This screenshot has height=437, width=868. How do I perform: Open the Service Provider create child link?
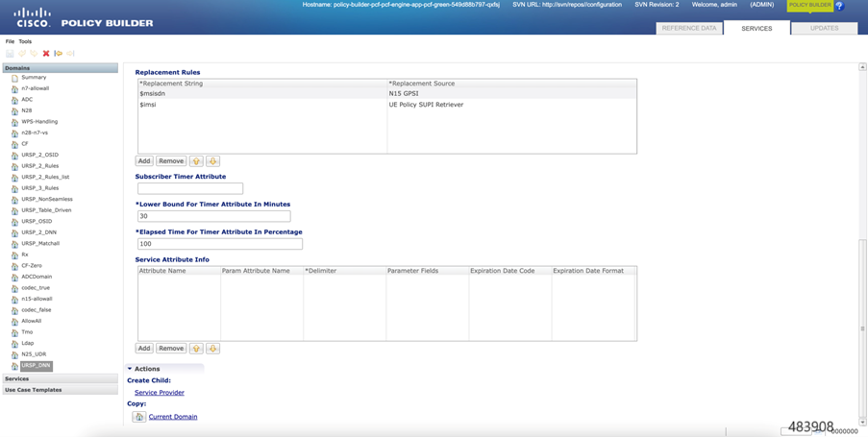(160, 392)
